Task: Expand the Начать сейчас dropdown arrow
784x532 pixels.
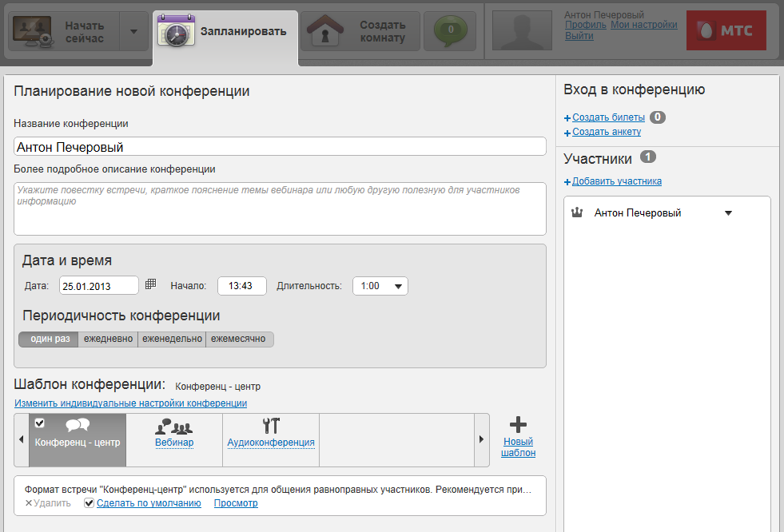Action: tap(133, 32)
